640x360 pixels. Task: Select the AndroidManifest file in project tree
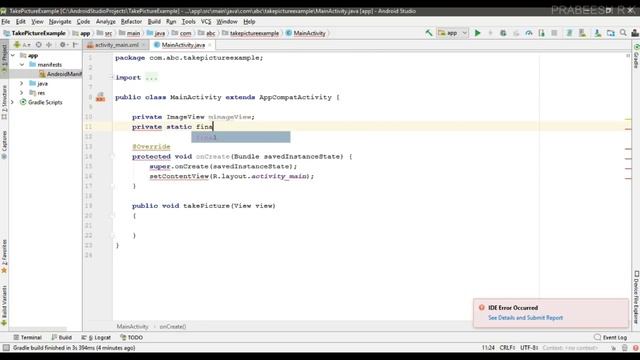[x=60, y=74]
